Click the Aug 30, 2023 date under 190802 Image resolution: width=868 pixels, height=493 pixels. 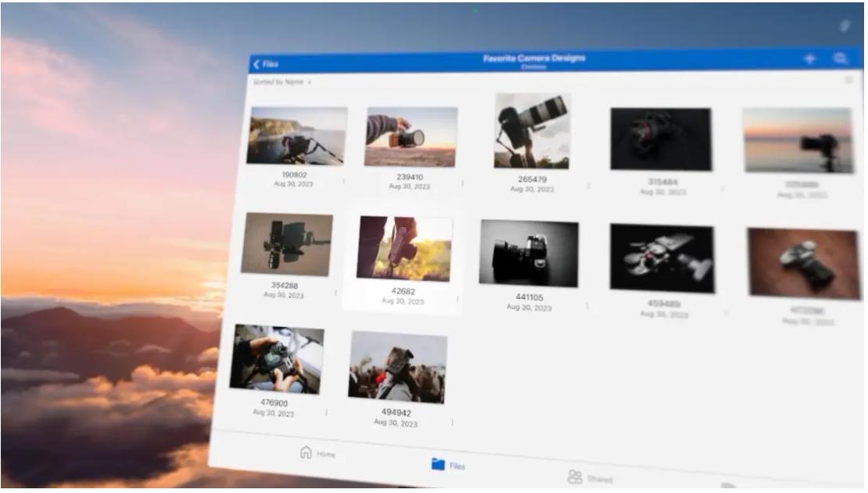point(293,184)
